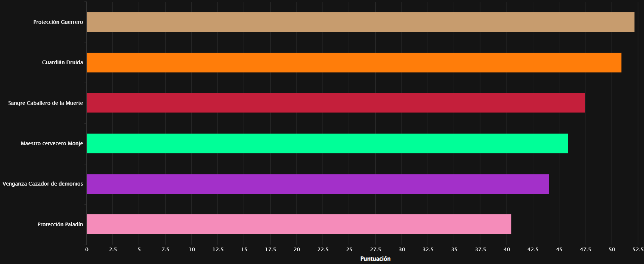Click the red Sangre Caballero de la Muerte bar
The height and width of the screenshot is (264, 644).
pyautogui.click(x=336, y=103)
